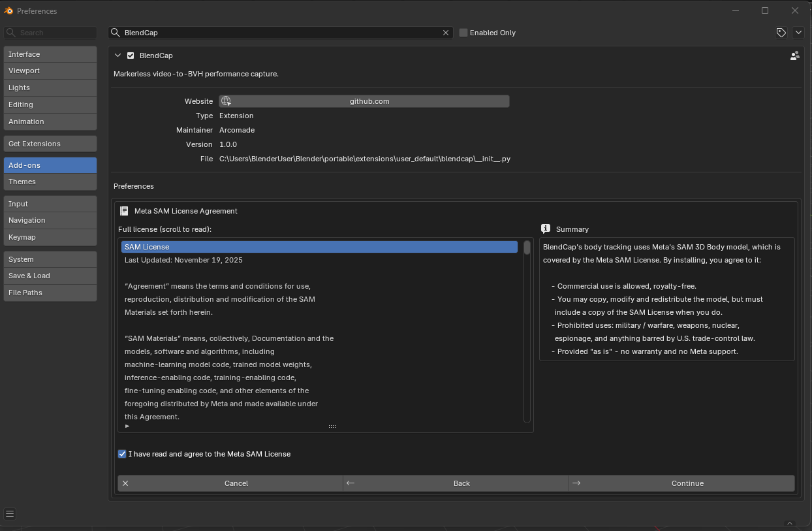Click the license text scrollbar

[x=527, y=332]
